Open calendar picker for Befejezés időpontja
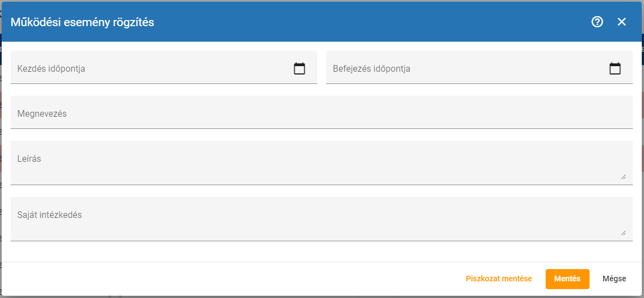Image resolution: width=644 pixels, height=298 pixels. pos(615,68)
